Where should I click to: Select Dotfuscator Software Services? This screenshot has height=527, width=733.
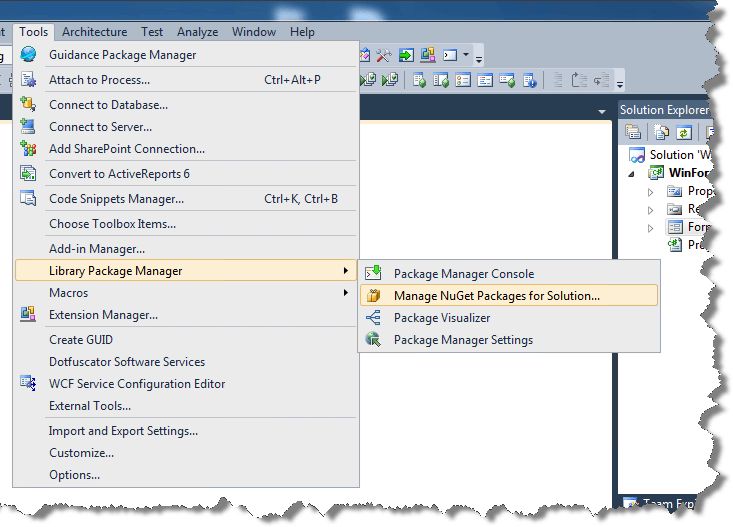point(186,362)
